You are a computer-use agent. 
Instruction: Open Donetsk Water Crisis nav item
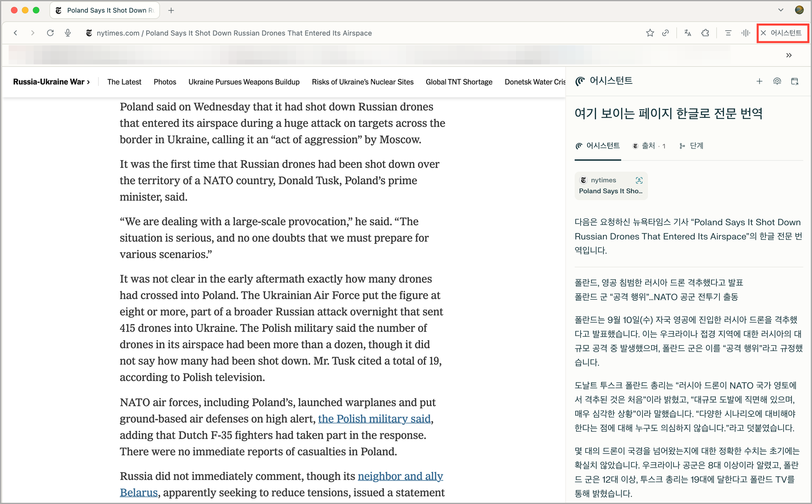pos(535,82)
